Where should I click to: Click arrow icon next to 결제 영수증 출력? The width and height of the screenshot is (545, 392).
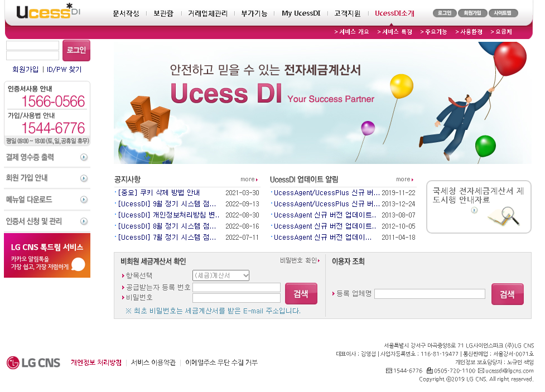pyautogui.click(x=84, y=157)
